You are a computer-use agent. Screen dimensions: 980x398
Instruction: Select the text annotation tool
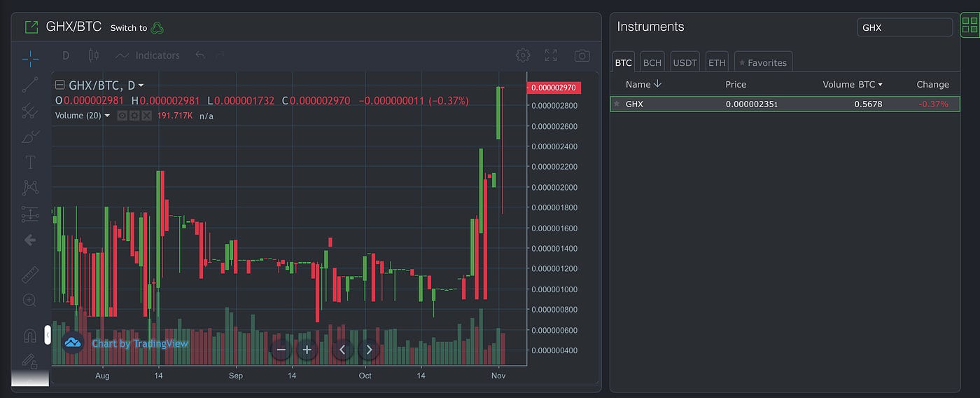point(30,163)
